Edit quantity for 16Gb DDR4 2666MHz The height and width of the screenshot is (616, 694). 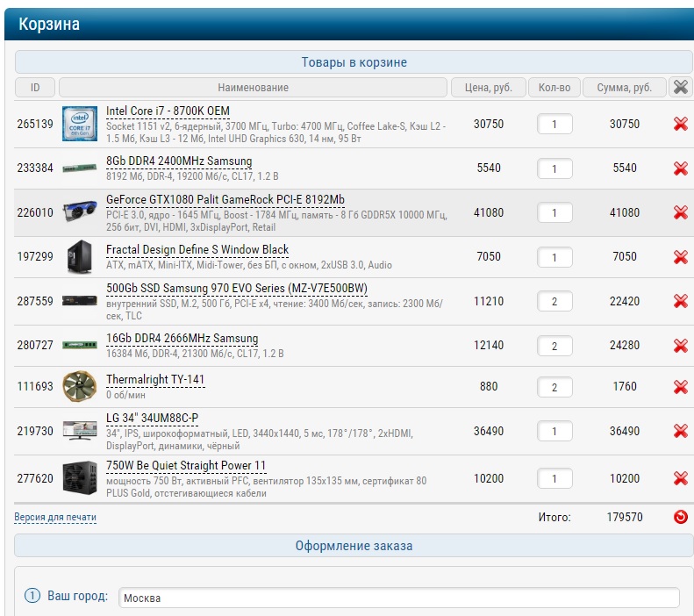(x=554, y=345)
